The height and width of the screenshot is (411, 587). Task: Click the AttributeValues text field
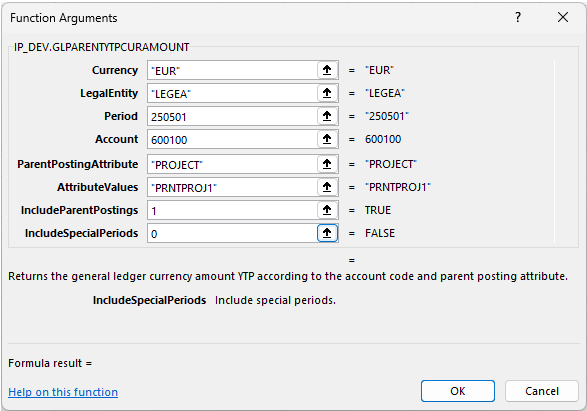tap(232, 187)
